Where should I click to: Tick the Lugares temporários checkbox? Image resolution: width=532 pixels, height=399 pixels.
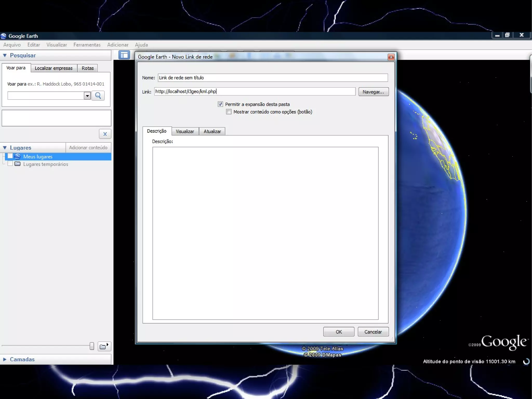point(10,164)
